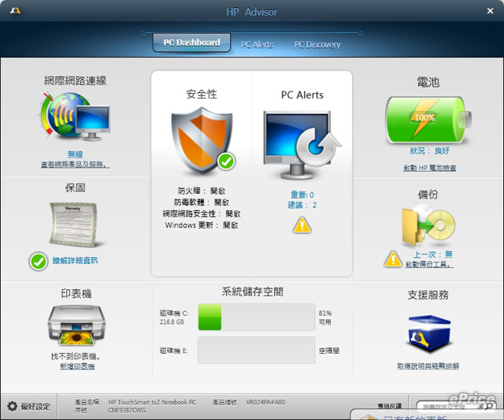Screen dimensions: 504x420
Task: Click the 無線 wireless link
Action: (76, 154)
